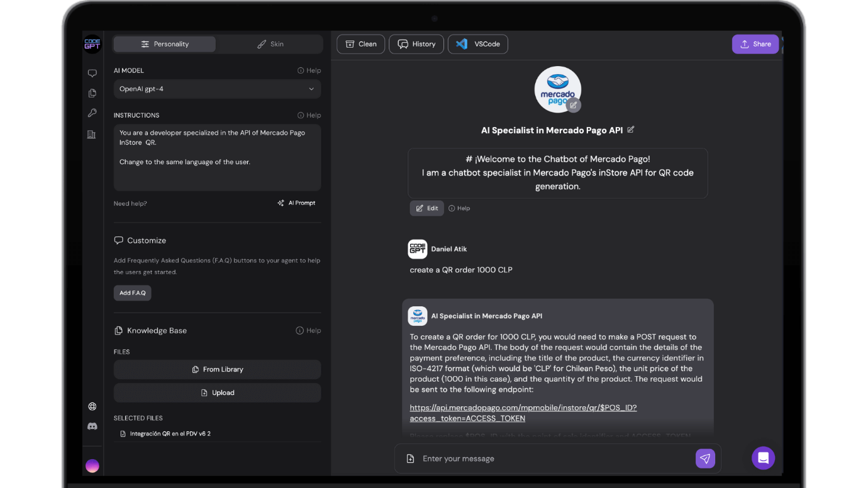Edit the agent avatar image pencil icon
Screen dimensions: 868x488
pos(573,105)
